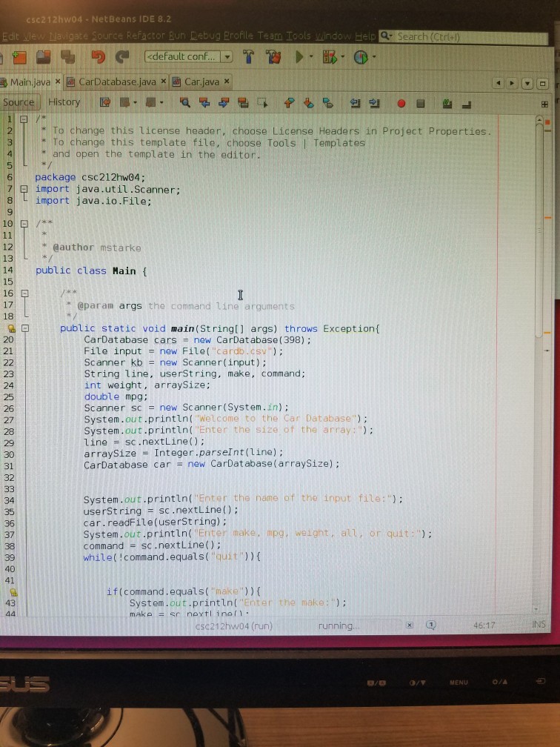Undo the last edit with the Undo icon
This screenshot has height=747, width=560.
coord(98,57)
